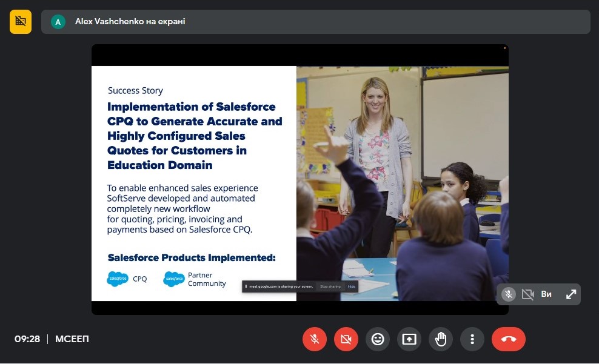Image resolution: width=599 pixels, height=364 pixels.
Task: Click the 'Salesforce Products Implemented:' heading
Action: tap(192, 257)
